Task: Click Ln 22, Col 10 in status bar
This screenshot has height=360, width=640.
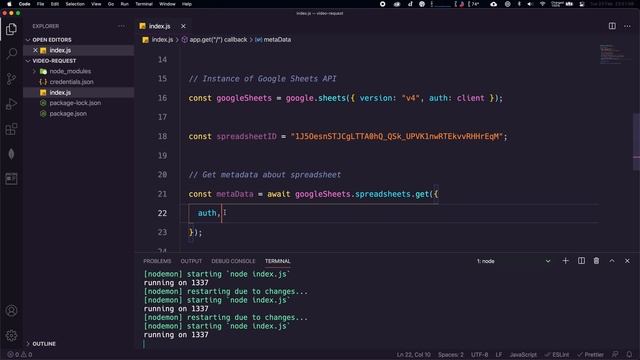Action: [413, 355]
